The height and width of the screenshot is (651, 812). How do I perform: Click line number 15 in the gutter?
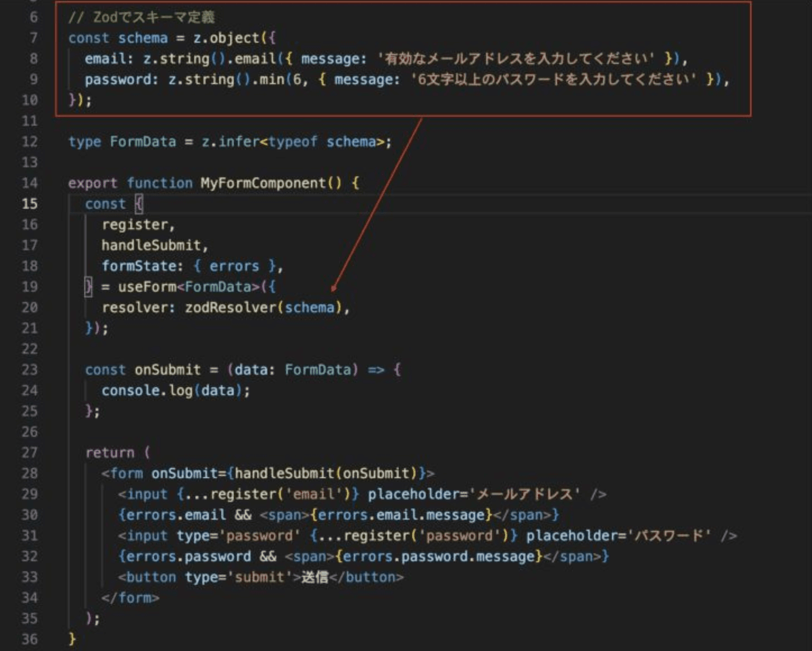[x=30, y=204]
